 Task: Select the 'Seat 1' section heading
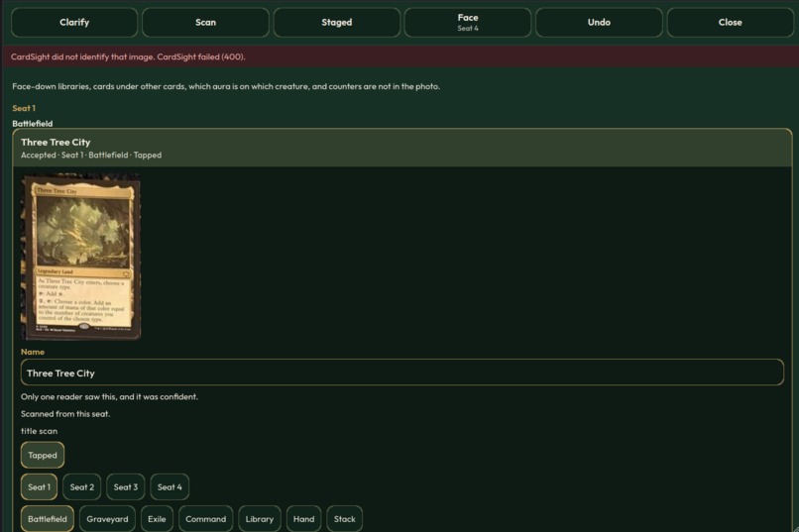pyautogui.click(x=24, y=108)
